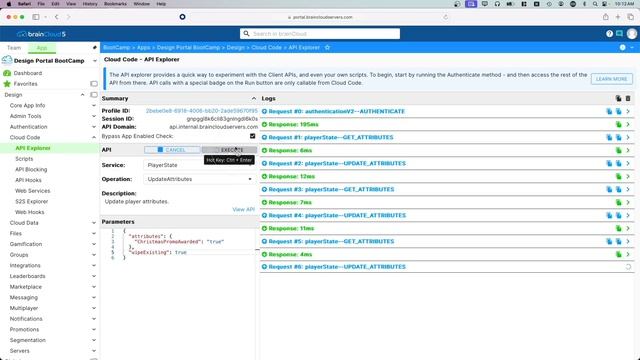The height and width of the screenshot is (360, 640).
Task: Expand Request #0 authenticationV2 log row chevron
Action: (628, 111)
